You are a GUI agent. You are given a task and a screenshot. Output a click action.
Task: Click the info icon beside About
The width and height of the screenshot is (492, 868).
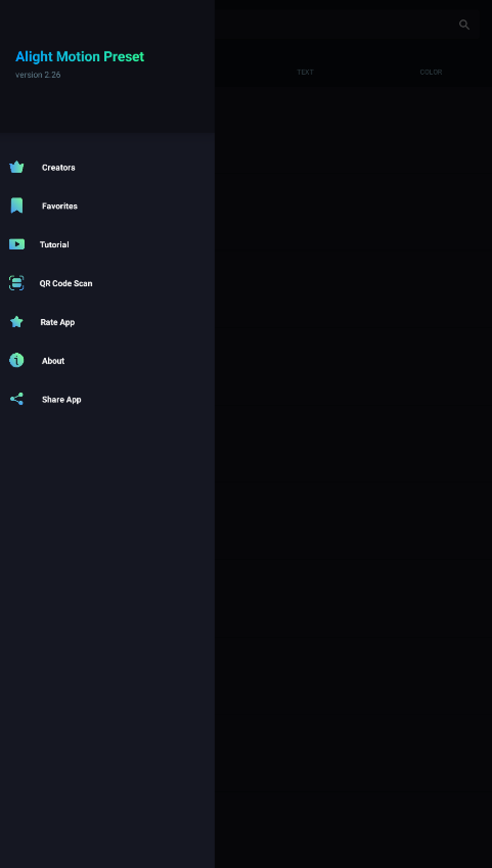(x=16, y=360)
